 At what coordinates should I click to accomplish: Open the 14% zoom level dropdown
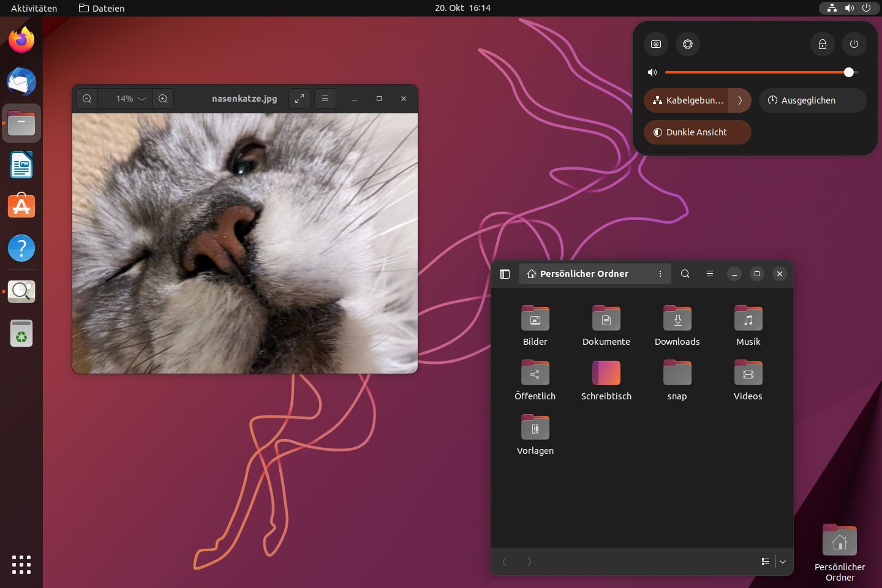click(x=131, y=99)
